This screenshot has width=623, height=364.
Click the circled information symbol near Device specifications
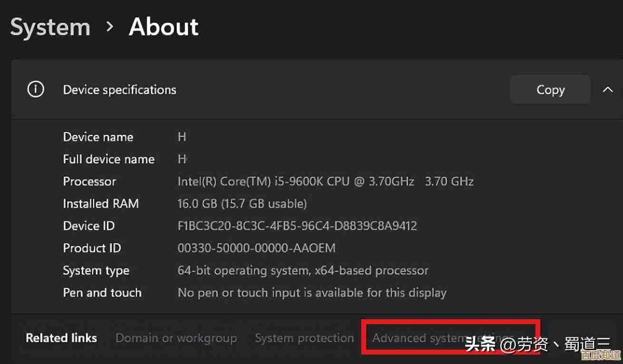(x=35, y=89)
